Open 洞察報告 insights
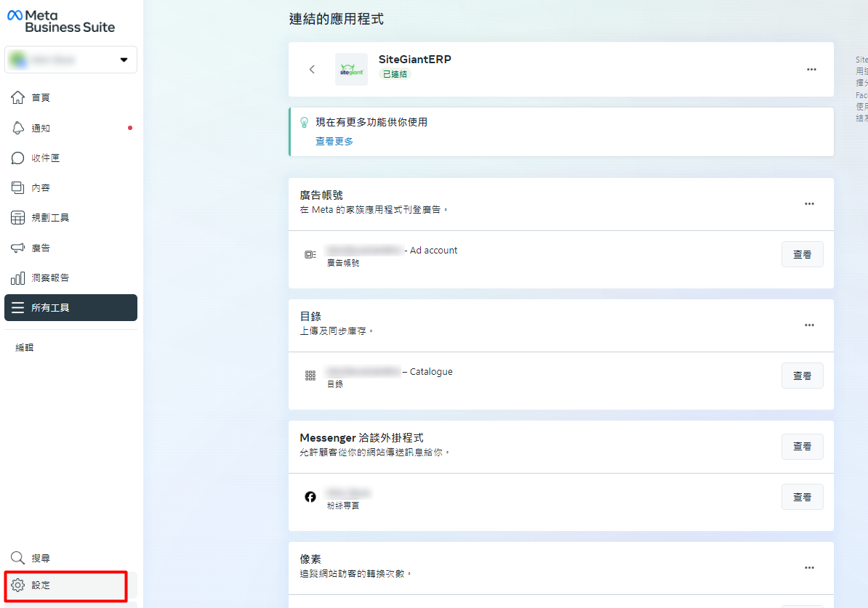 (x=49, y=278)
